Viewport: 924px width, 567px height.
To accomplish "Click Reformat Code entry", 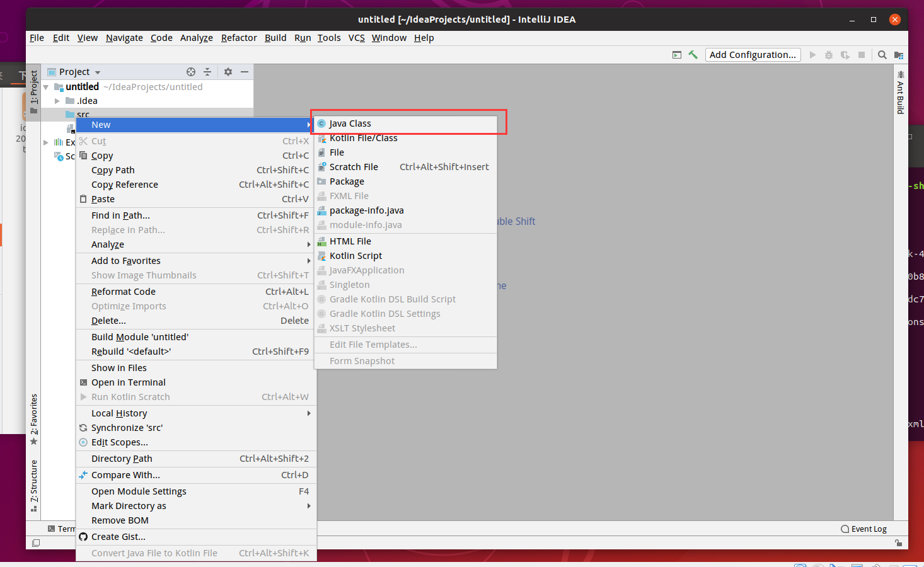I will coord(195,292).
